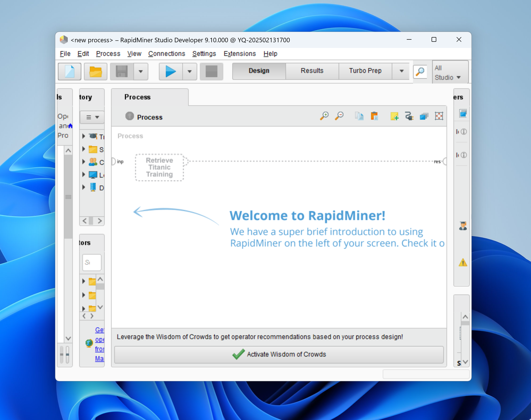Switch to the Results view
The width and height of the screenshot is (531, 420).
[312, 71]
